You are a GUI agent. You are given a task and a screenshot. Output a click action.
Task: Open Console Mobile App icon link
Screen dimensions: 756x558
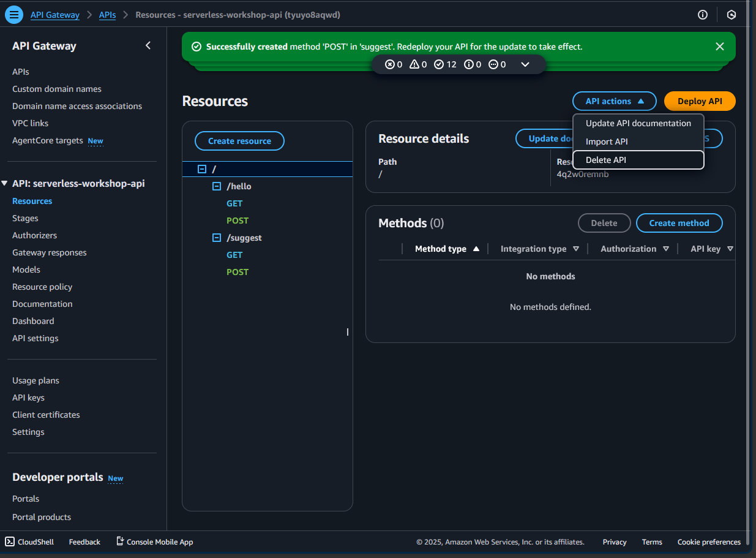coord(155,542)
